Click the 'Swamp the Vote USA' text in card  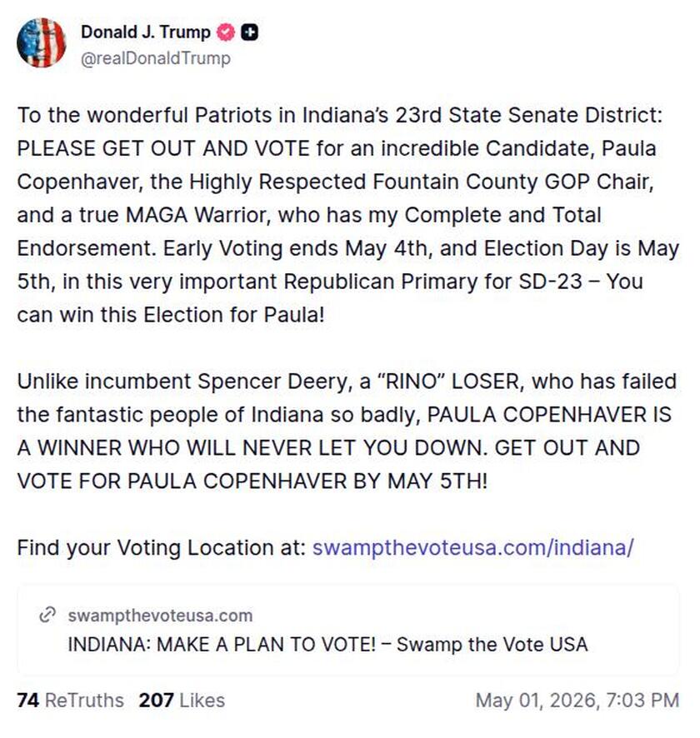[x=492, y=645]
